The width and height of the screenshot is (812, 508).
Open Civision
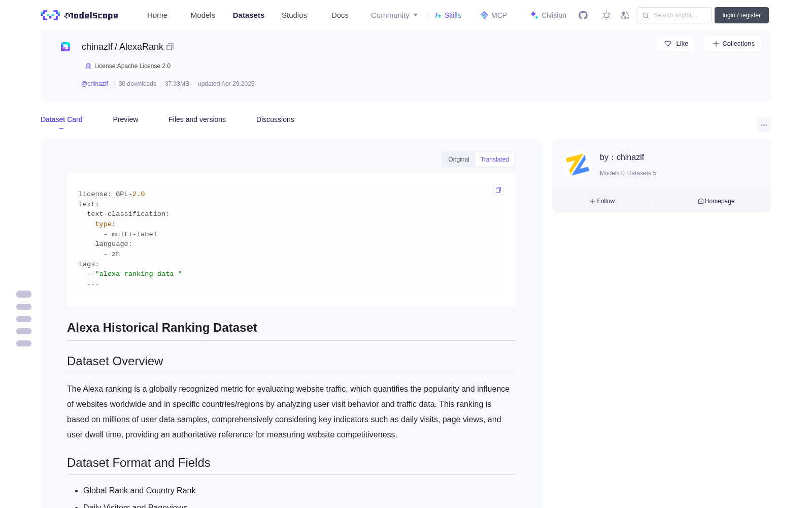coord(548,15)
